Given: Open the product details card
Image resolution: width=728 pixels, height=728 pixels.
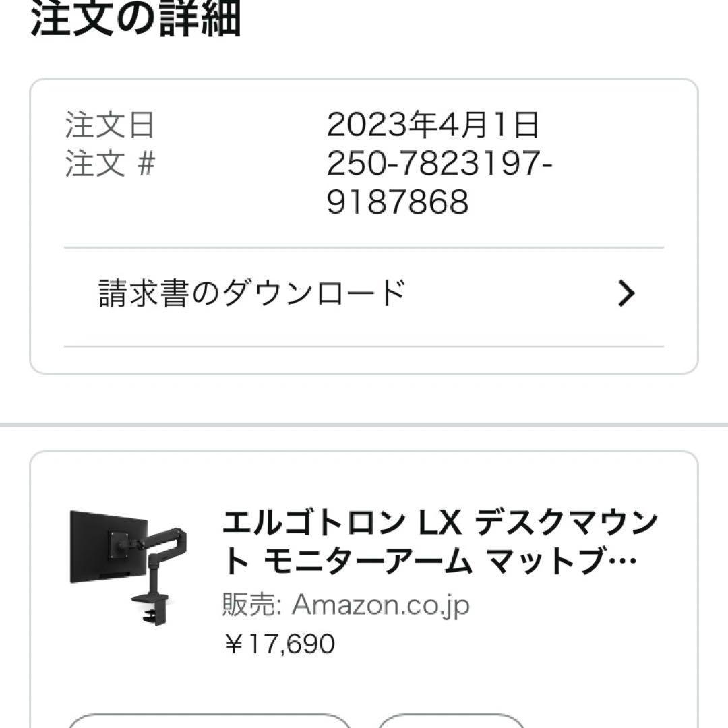Looking at the screenshot, I should 364,586.
